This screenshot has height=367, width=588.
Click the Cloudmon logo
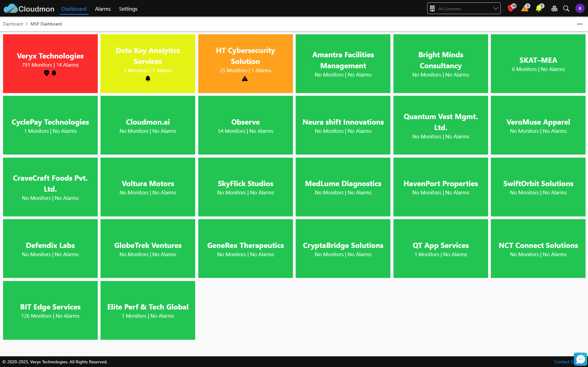click(x=29, y=9)
